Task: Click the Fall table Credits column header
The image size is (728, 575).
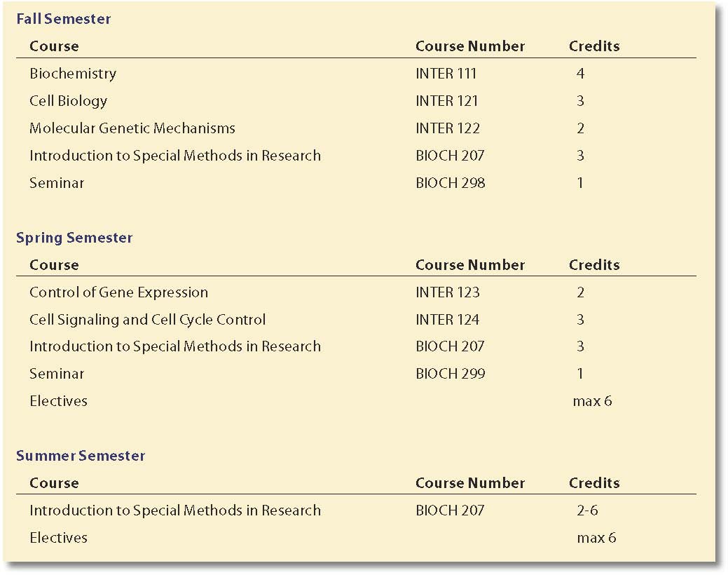Action: pyautogui.click(x=594, y=46)
